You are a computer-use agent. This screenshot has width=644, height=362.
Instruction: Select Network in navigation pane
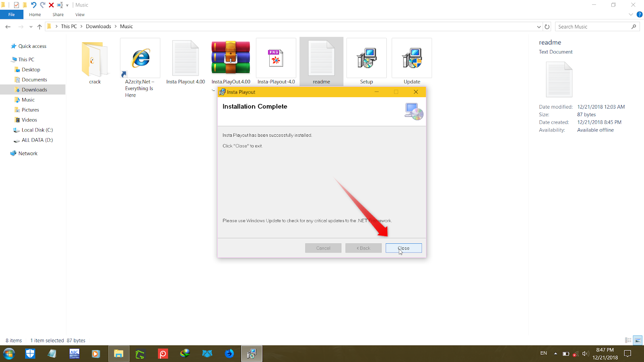28,153
